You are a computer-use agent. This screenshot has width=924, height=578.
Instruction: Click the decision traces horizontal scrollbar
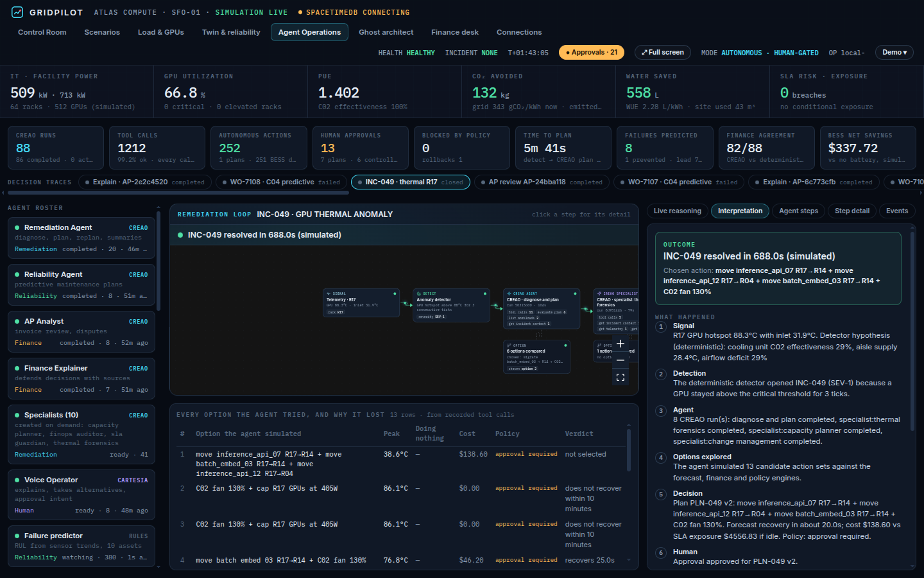pos(178,193)
